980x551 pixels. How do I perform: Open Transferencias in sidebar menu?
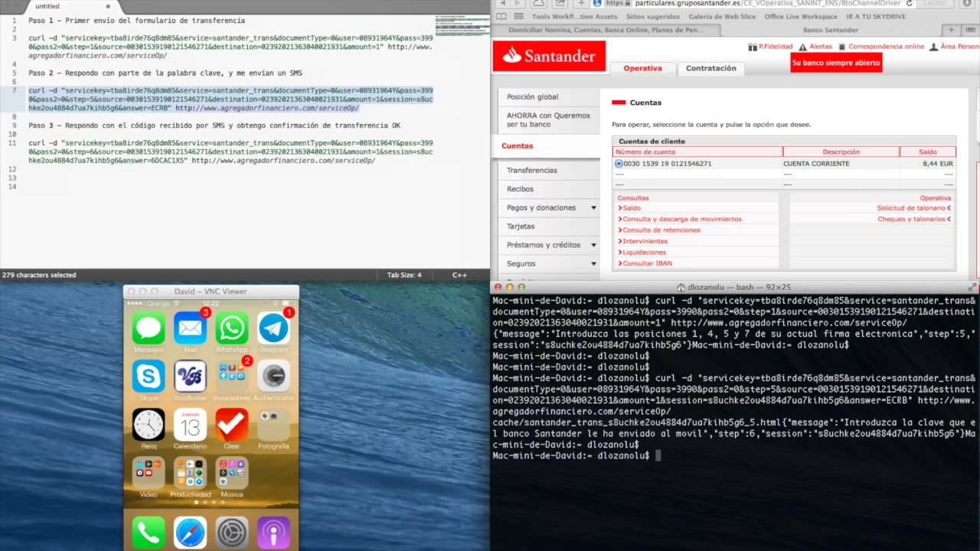532,171
